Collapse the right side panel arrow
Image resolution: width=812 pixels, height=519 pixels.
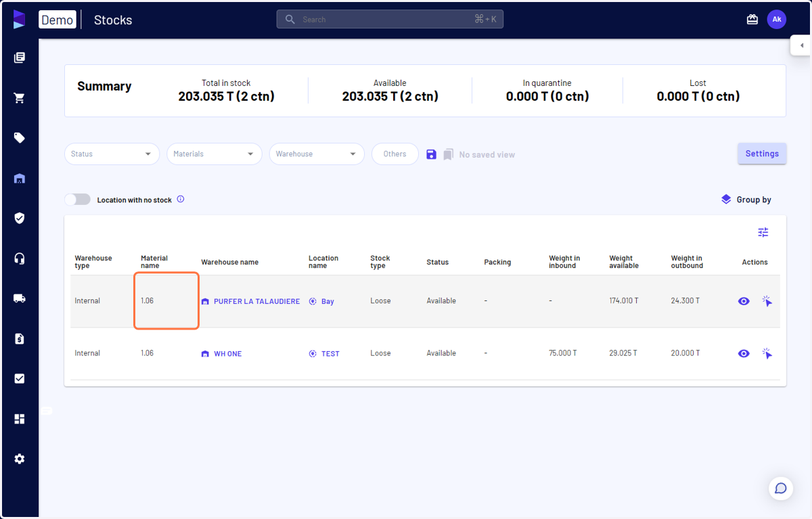801,46
